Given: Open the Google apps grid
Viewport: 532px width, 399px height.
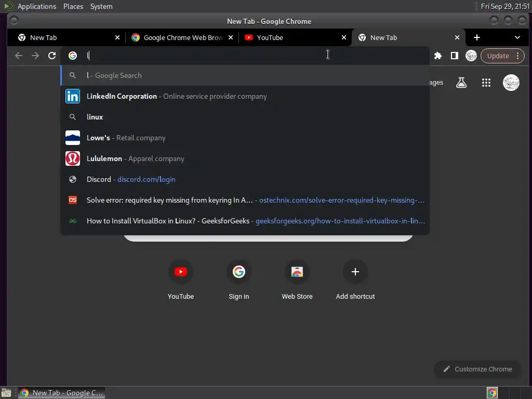Looking at the screenshot, I should coord(486,83).
